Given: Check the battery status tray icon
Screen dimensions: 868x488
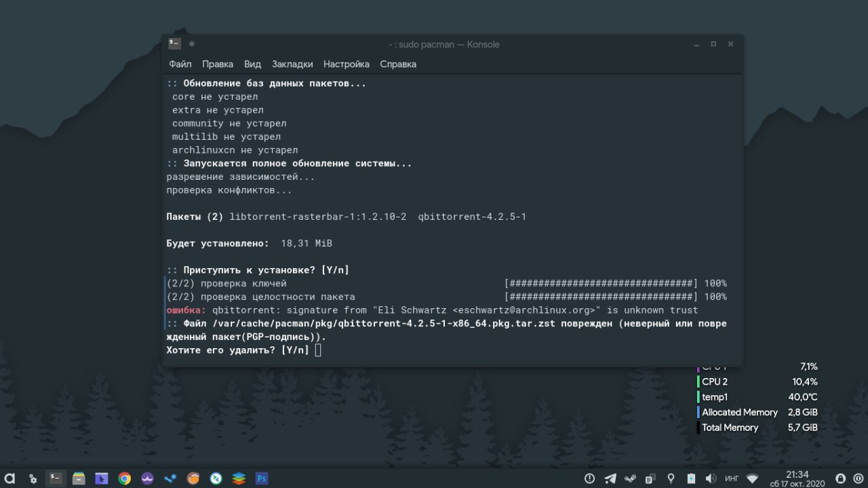Looking at the screenshot, I should 691,478.
